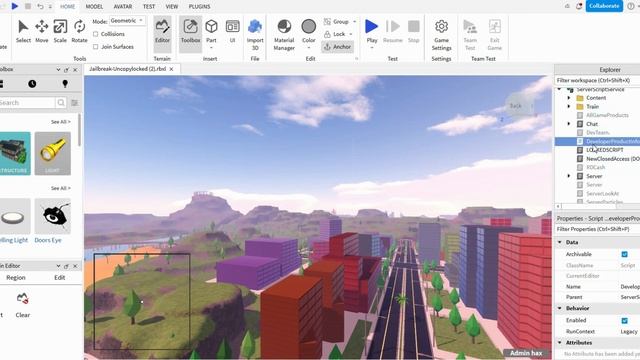Image resolution: width=640 pixels, height=360 pixels.
Task: Click the Team Test icon
Action: (x=470, y=34)
